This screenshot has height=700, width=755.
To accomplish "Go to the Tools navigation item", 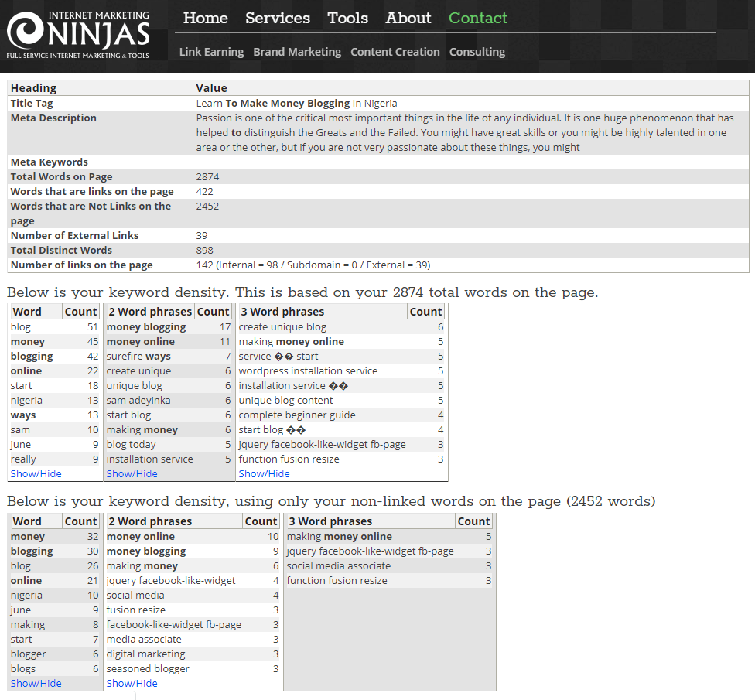I will point(347,18).
